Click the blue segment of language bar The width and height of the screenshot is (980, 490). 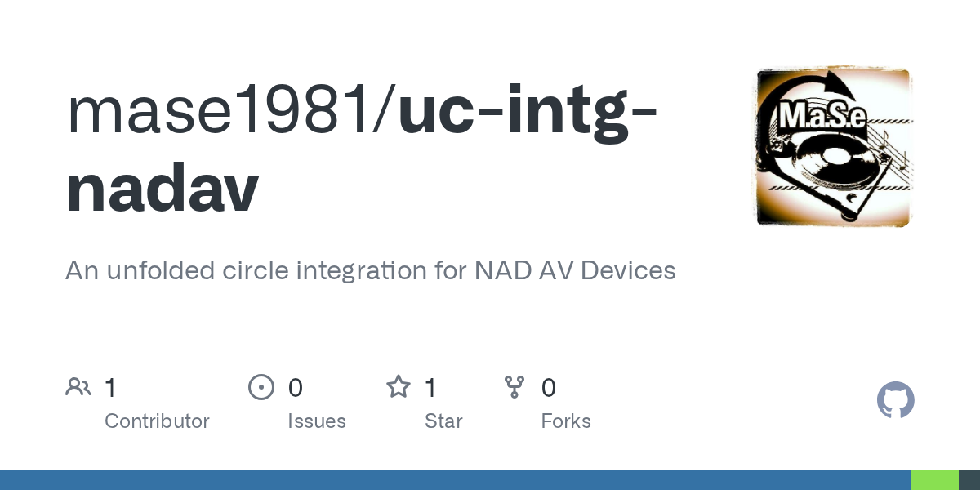(455, 480)
